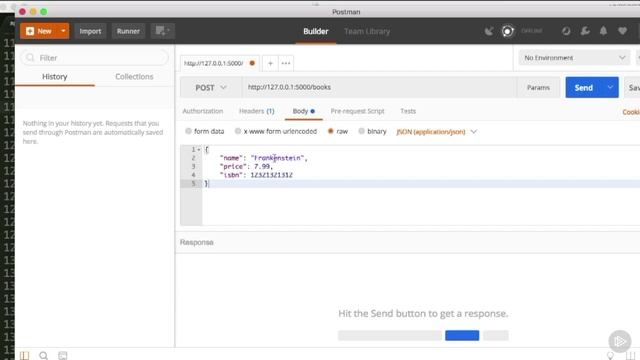
Task: Open the JSON (application/json) type dropdown
Action: point(436,131)
